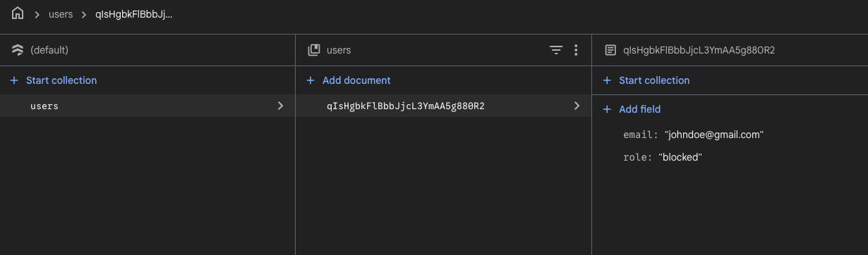Viewport: 868px width, 255px height.
Task: Add document to the users collection
Action: point(356,80)
